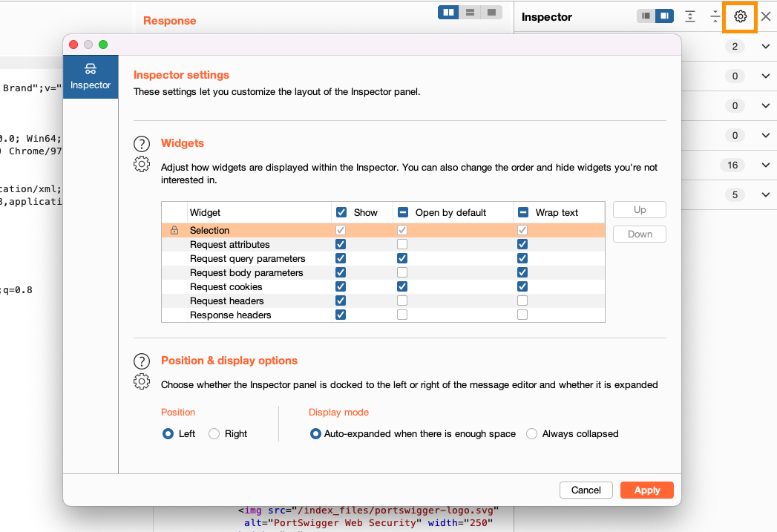The image size is (777, 532).
Task: Switch Response to stacked layout icon
Action: click(471, 13)
